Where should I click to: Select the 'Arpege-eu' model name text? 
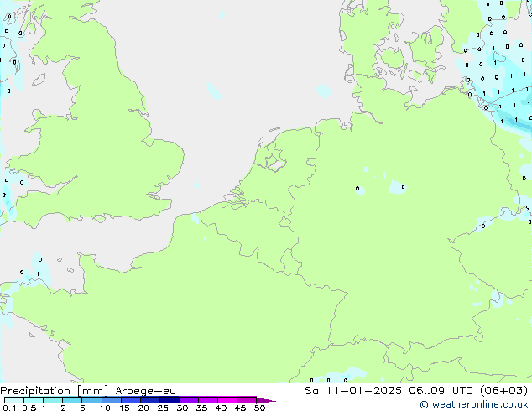145,391
